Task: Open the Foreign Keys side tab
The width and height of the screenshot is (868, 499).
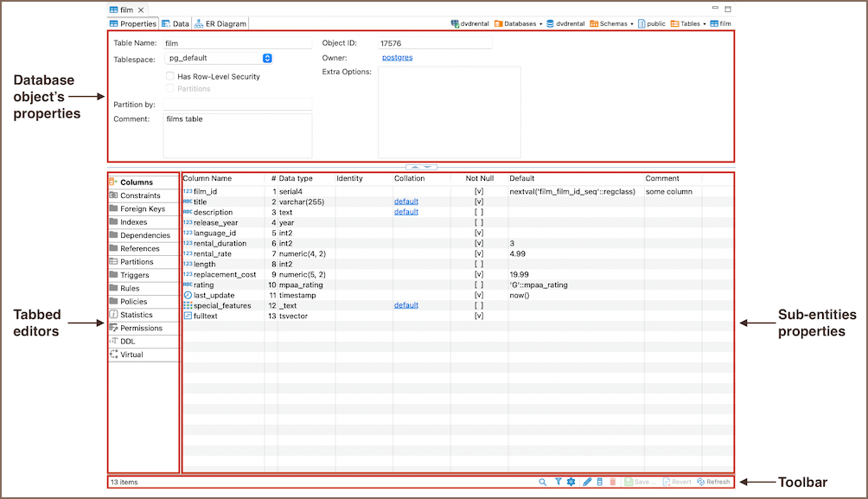Action: [x=143, y=208]
